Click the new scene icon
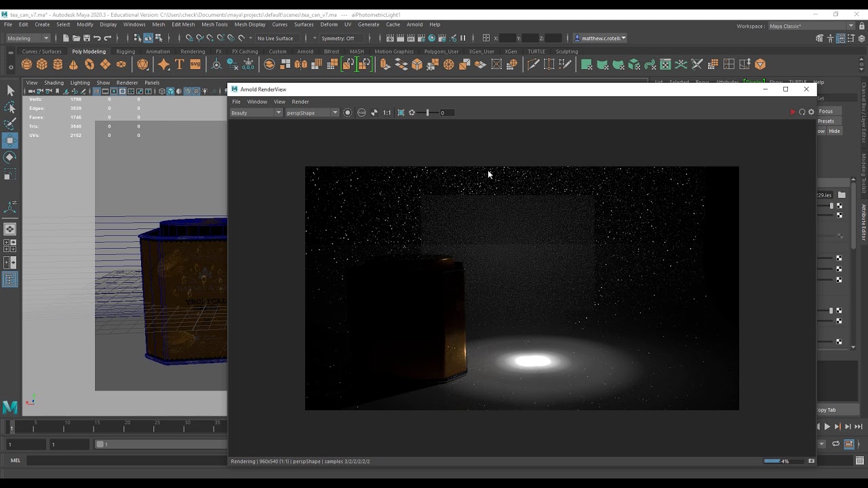The width and height of the screenshot is (868, 488). (66, 38)
